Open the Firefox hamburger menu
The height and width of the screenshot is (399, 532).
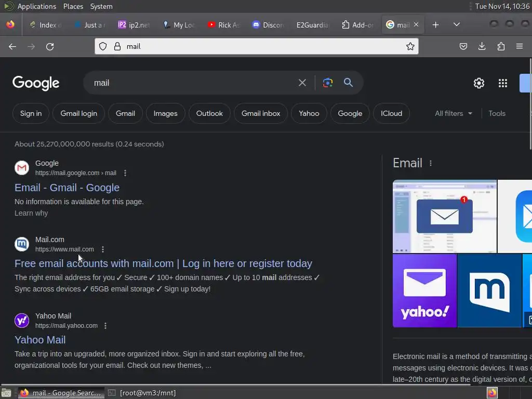coord(520,46)
